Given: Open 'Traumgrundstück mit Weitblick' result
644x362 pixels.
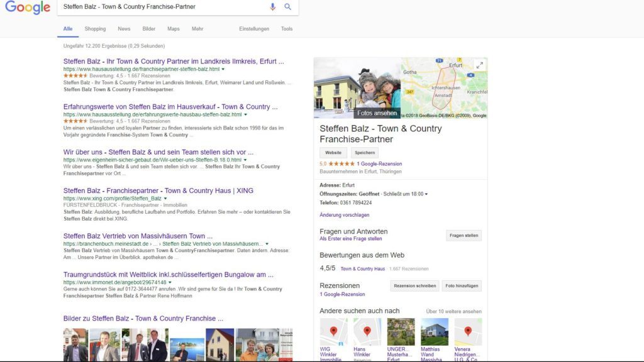Looking at the screenshot, I should pos(169,275).
